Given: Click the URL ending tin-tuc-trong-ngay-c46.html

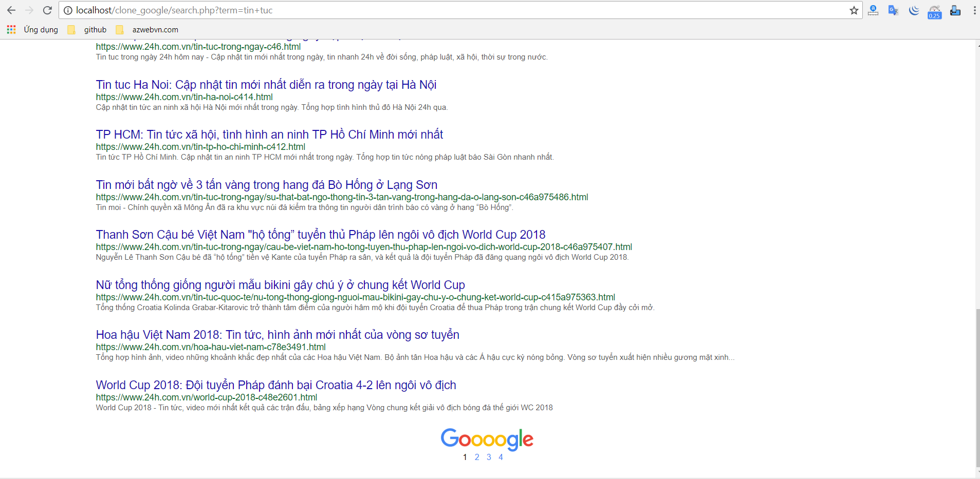Looking at the screenshot, I should click(198, 47).
